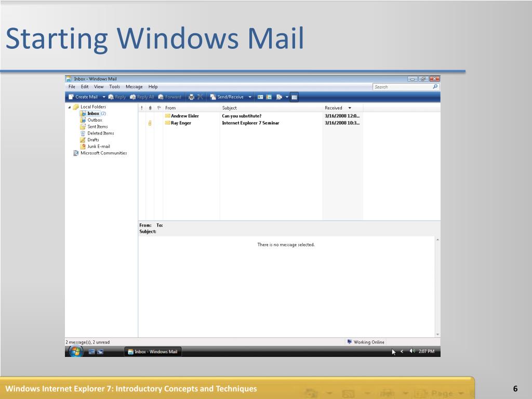Image resolution: width=532 pixels, height=399 pixels.
Task: Sort by Priority column header
Action: tap(142, 108)
